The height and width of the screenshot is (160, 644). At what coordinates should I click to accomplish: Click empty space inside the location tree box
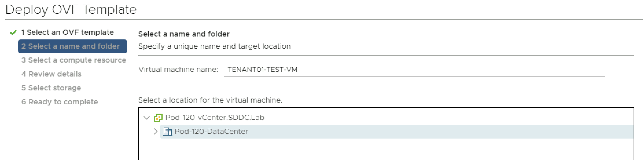point(376,149)
